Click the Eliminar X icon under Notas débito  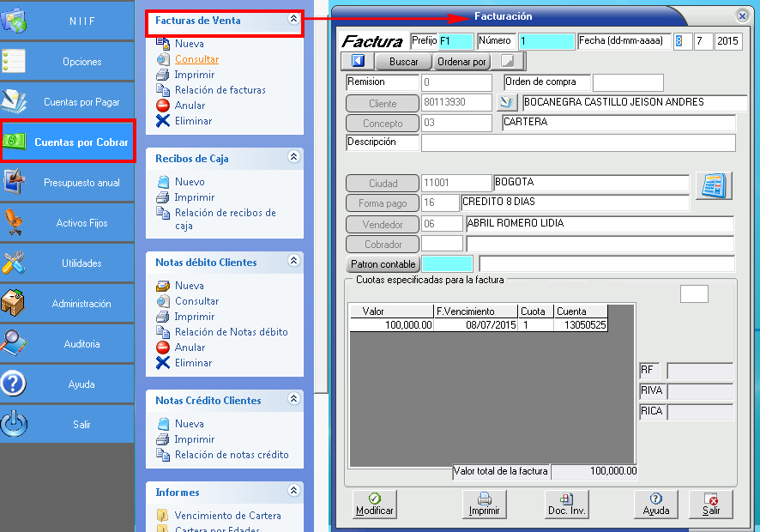coord(163,363)
